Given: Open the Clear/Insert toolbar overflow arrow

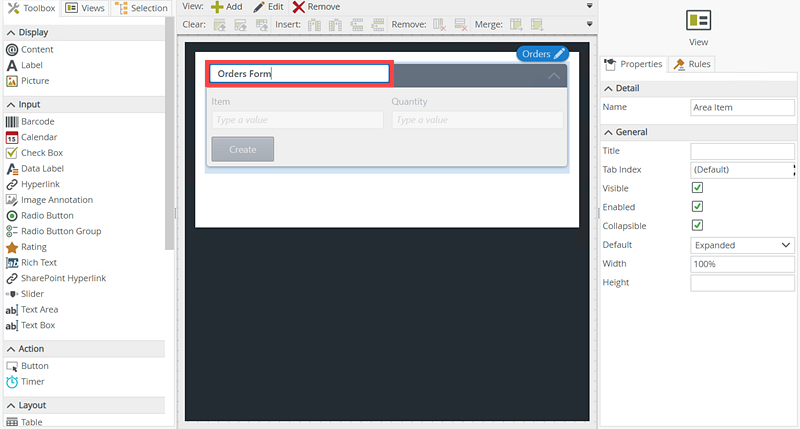Looking at the screenshot, I should point(590,24).
